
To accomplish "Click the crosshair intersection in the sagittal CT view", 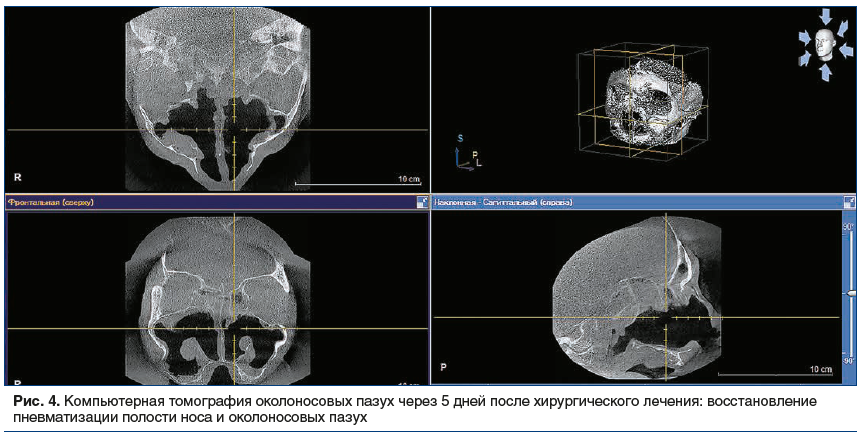I will 666,318.
